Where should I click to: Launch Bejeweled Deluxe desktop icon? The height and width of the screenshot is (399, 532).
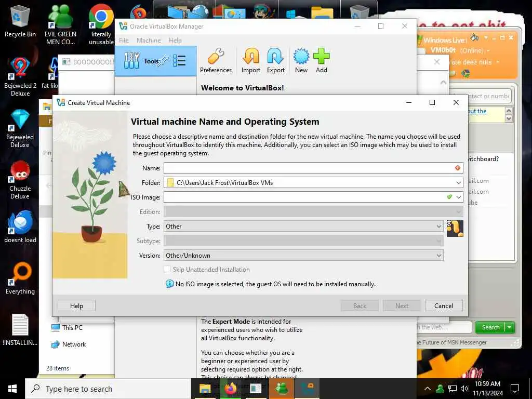pos(20,128)
